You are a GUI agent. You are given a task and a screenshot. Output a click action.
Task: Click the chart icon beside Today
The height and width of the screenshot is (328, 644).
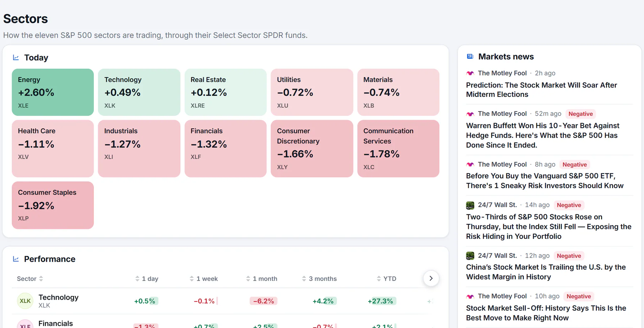click(16, 58)
